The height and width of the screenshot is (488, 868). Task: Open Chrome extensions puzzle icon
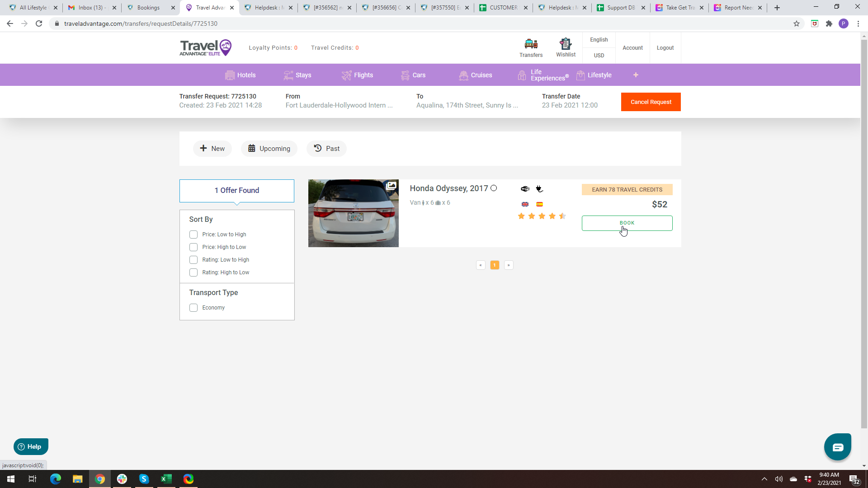[x=829, y=23]
